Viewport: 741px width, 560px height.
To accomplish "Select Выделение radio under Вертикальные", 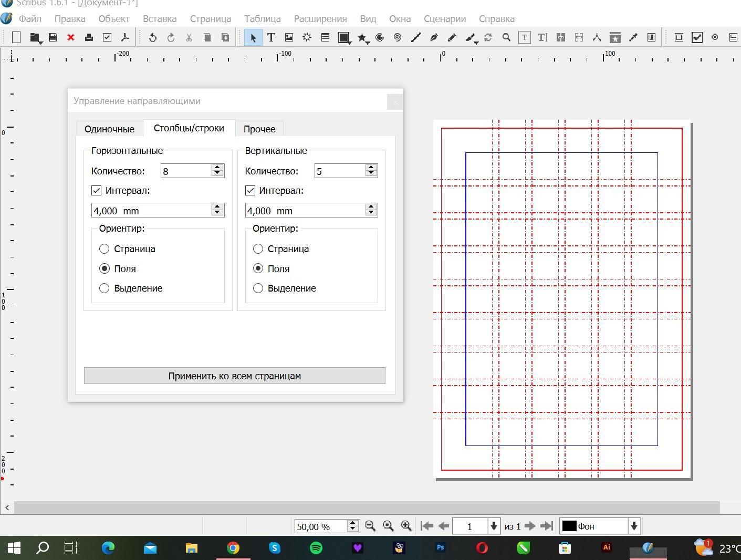I will click(x=258, y=288).
